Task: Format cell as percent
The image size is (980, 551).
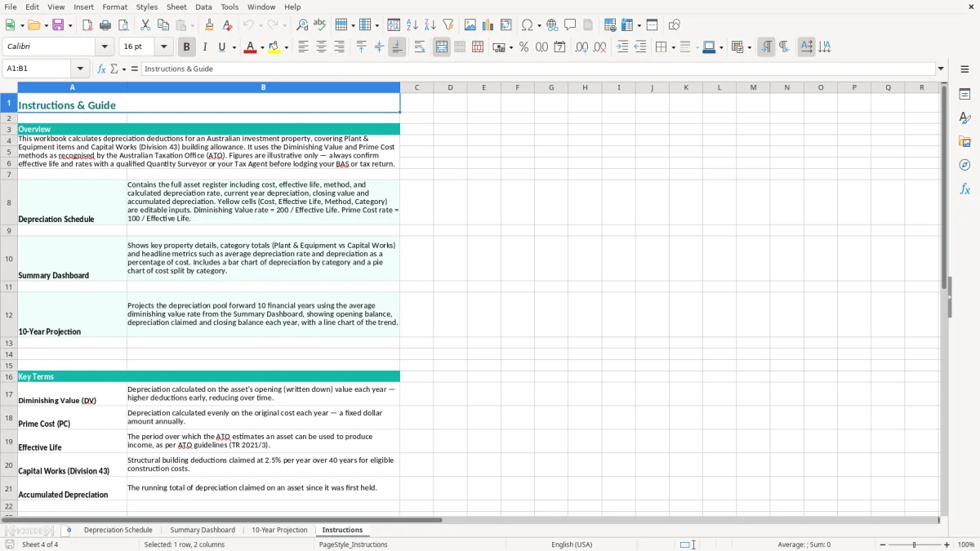Action: 523,47
